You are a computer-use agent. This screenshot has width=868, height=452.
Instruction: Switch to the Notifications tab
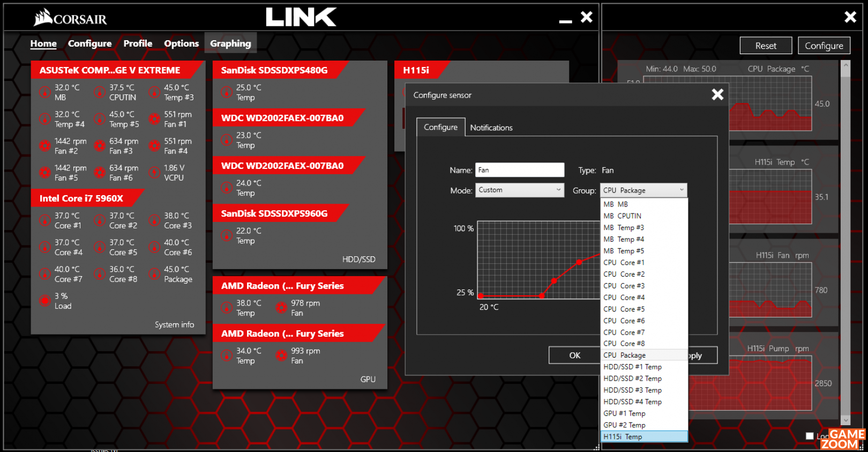click(x=491, y=128)
